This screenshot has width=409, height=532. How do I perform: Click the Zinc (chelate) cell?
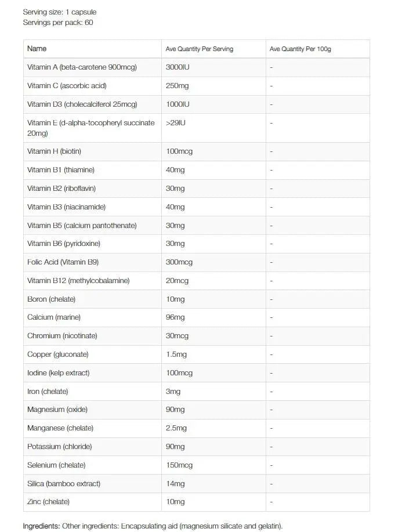(48, 502)
